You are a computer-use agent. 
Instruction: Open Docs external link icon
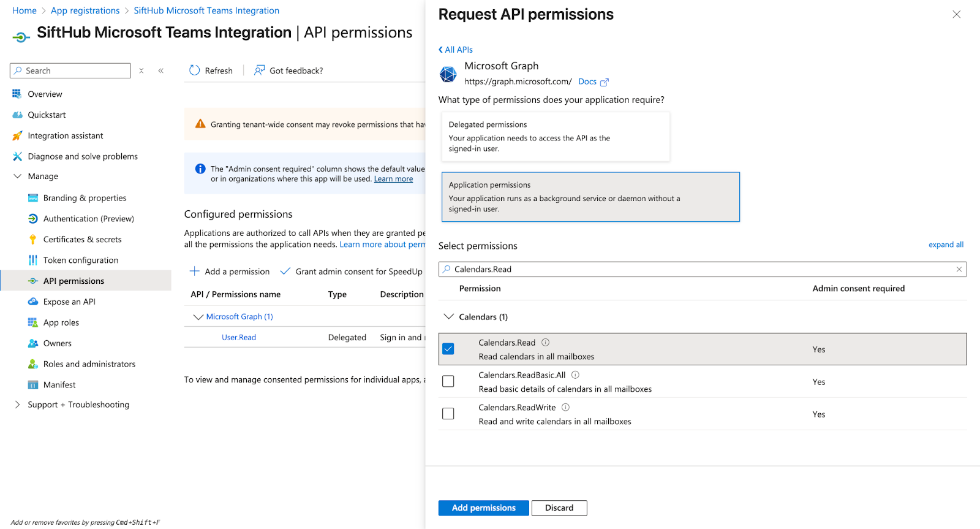click(604, 82)
